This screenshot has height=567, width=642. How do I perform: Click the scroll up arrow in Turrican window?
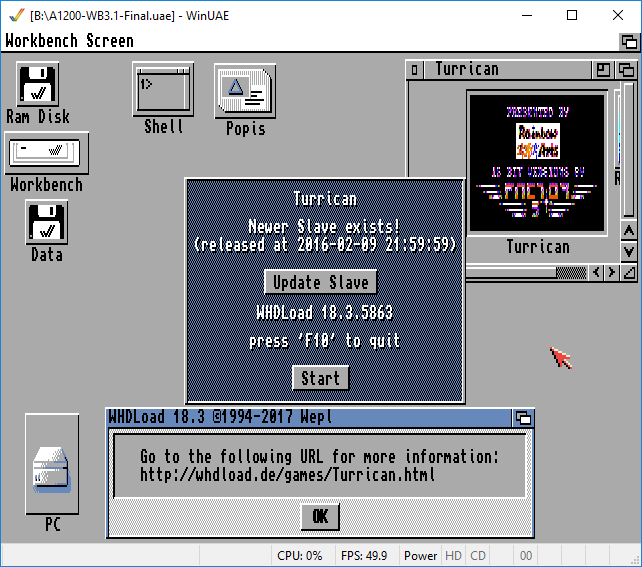(x=628, y=231)
